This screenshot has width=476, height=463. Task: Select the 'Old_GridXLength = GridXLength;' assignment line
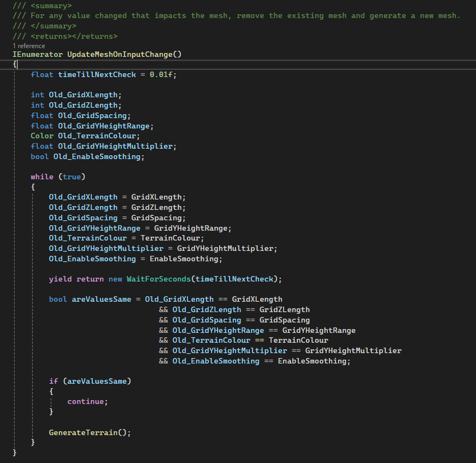[x=117, y=197]
